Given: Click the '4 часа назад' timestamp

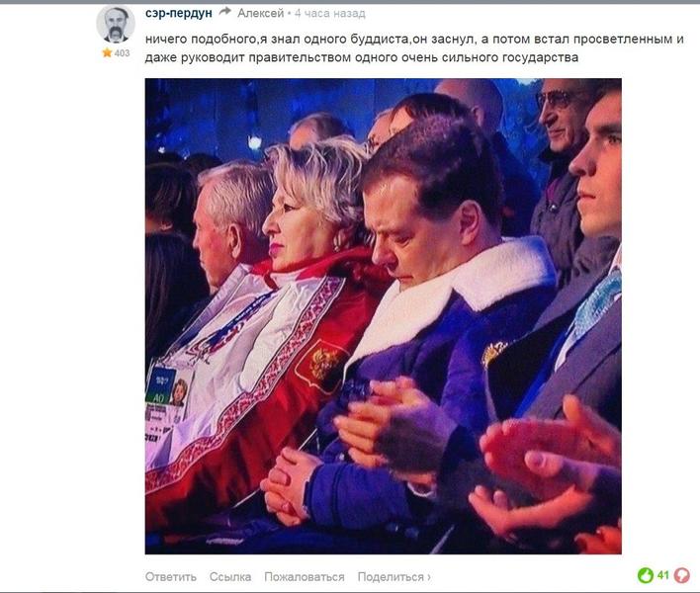Looking at the screenshot, I should [330, 14].
